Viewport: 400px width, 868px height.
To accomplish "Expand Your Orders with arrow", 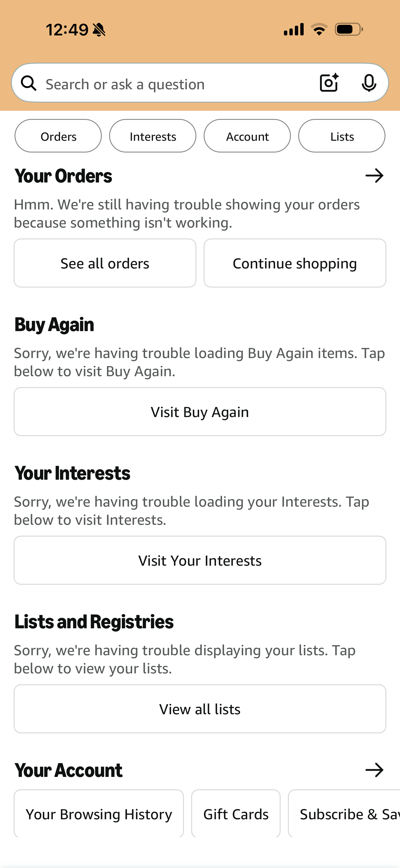I will (x=374, y=176).
